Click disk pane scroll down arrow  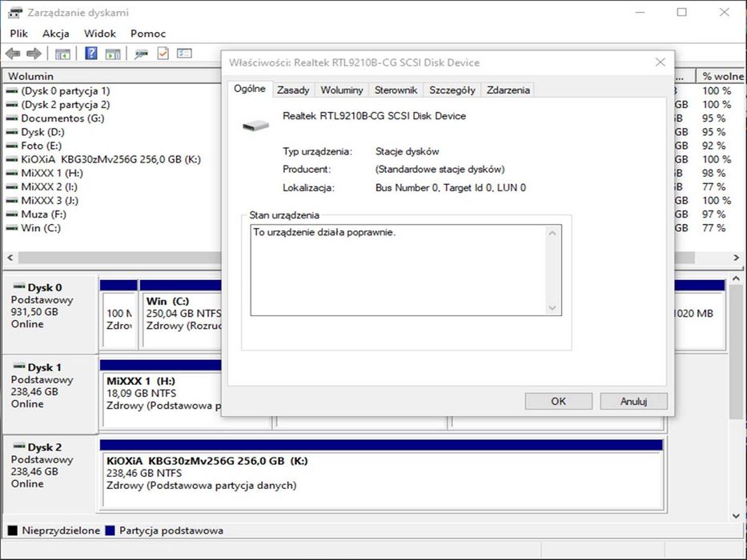tap(736, 516)
